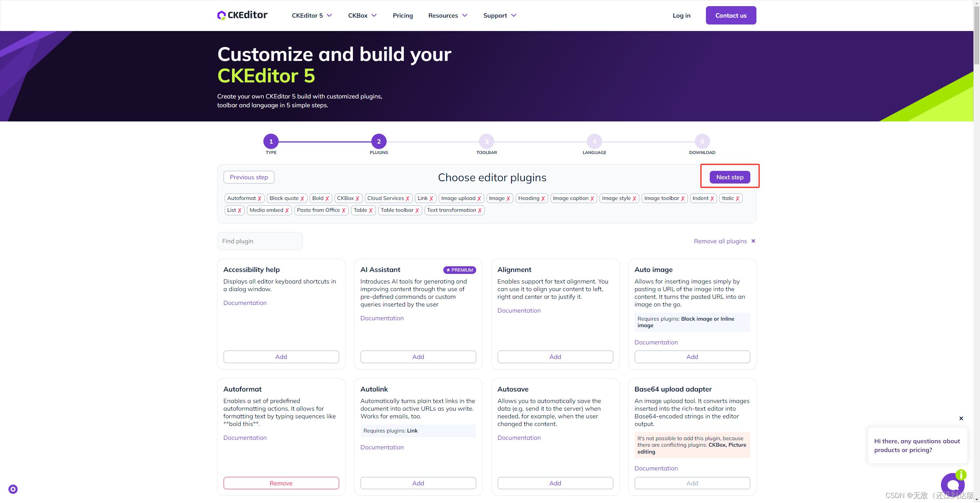This screenshot has width=980, height=503.
Task: Add the Alignment plugin
Action: point(555,357)
